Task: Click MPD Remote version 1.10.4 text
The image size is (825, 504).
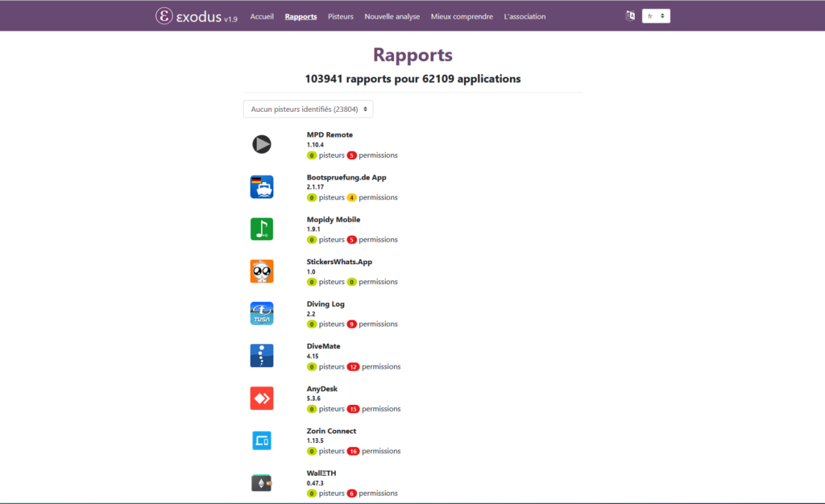Action: pyautogui.click(x=315, y=145)
